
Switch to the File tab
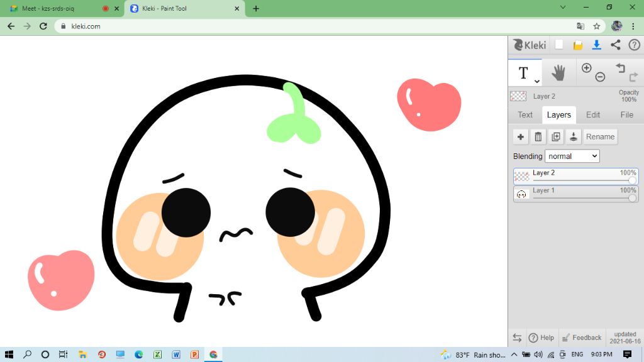627,115
